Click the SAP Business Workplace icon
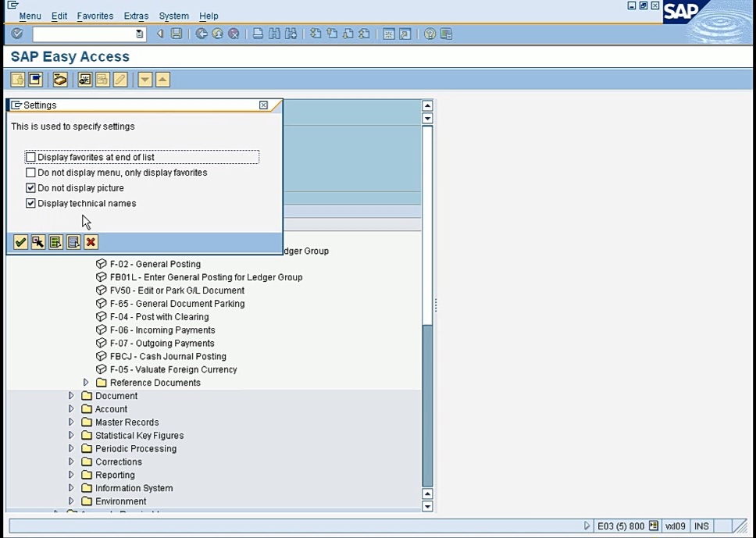This screenshot has width=756, height=538. [60, 80]
